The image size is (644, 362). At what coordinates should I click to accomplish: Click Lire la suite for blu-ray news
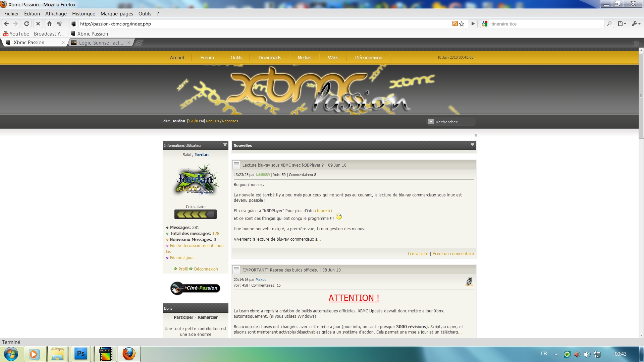(418, 254)
